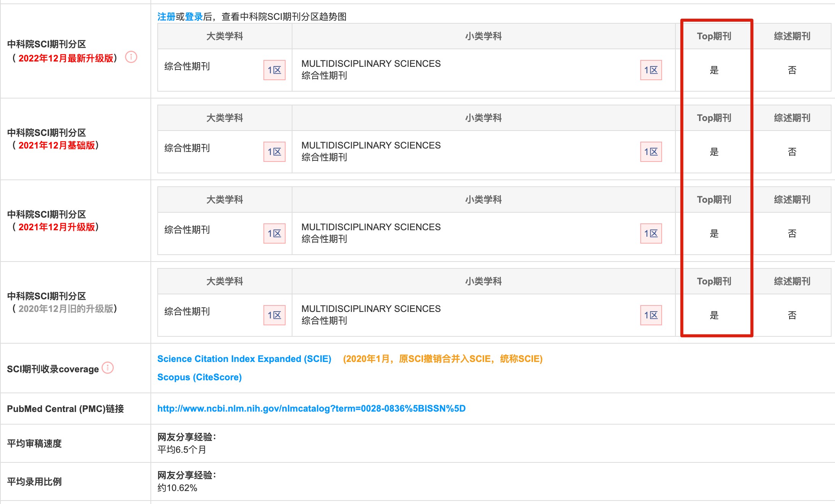
Task: Click info icon beside 2022年12月最新升级版
Action: click(x=131, y=57)
